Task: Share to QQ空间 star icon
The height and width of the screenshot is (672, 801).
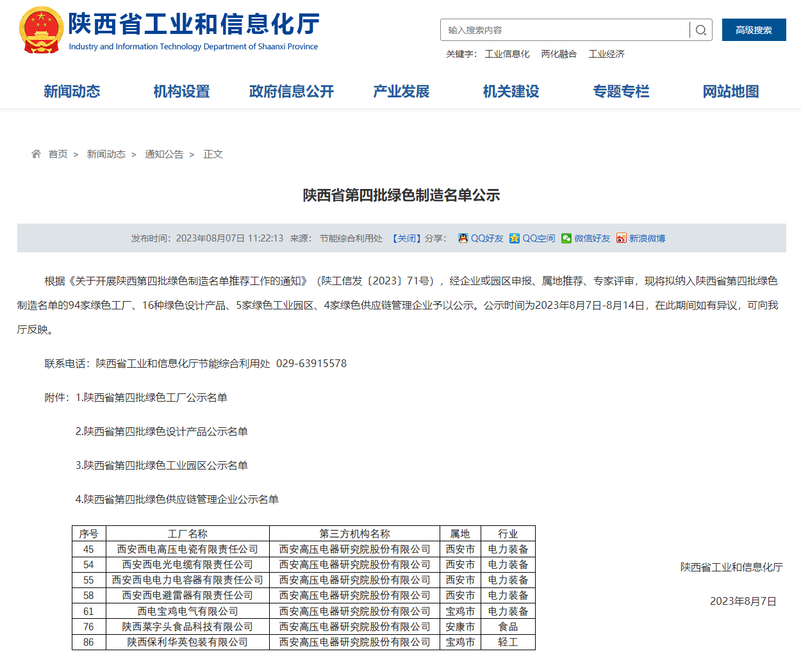Action: 515,238
